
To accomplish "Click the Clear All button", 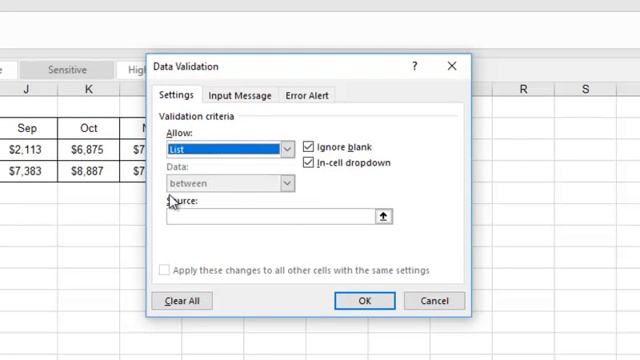I will tap(182, 301).
